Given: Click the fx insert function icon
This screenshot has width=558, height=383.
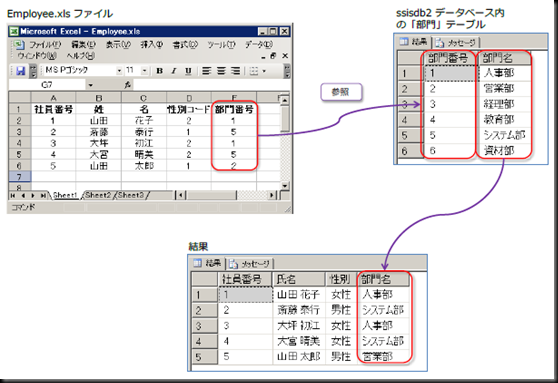Looking at the screenshot, I should tap(127, 85).
